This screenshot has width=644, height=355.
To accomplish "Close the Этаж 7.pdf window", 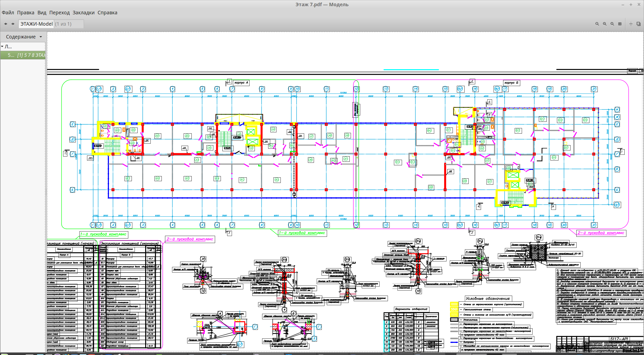I will (639, 5).
